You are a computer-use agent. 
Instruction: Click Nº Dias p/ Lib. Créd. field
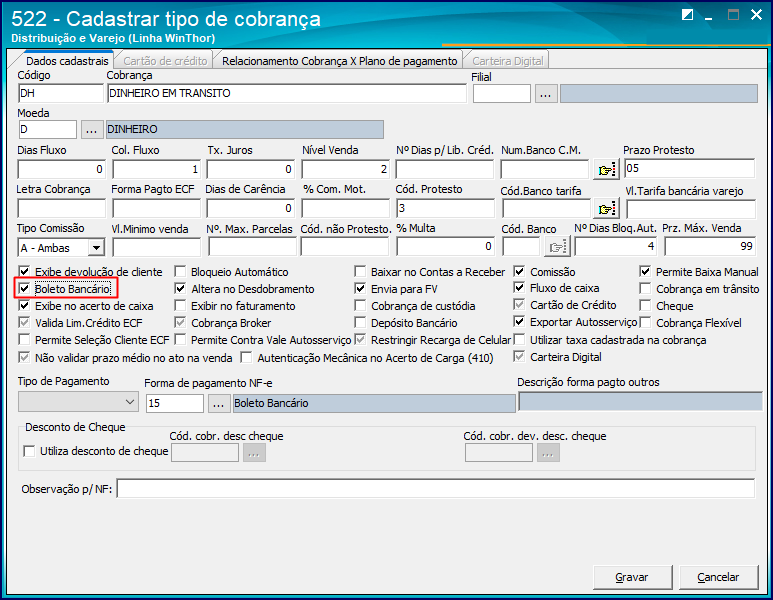(445, 169)
